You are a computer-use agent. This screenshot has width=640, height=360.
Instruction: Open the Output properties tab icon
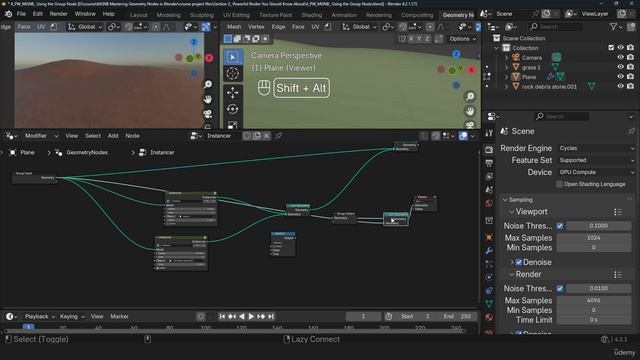489,163
